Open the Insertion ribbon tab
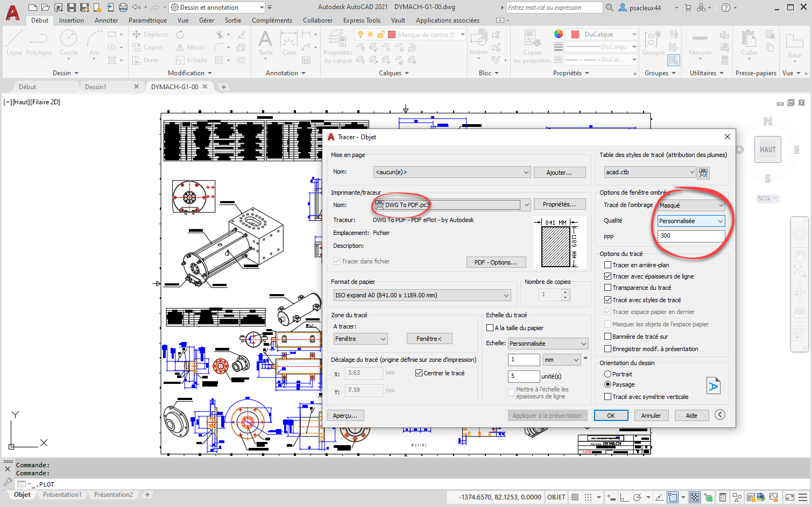The width and height of the screenshot is (812, 507). pos(71,20)
